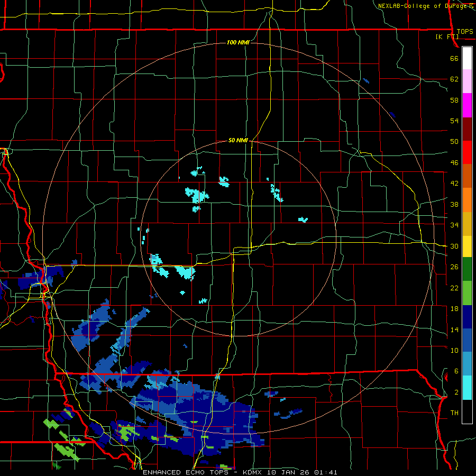Viewport: 476px width, 476px height.
Task: Select the 10 legend label
Action: [x=454, y=351]
